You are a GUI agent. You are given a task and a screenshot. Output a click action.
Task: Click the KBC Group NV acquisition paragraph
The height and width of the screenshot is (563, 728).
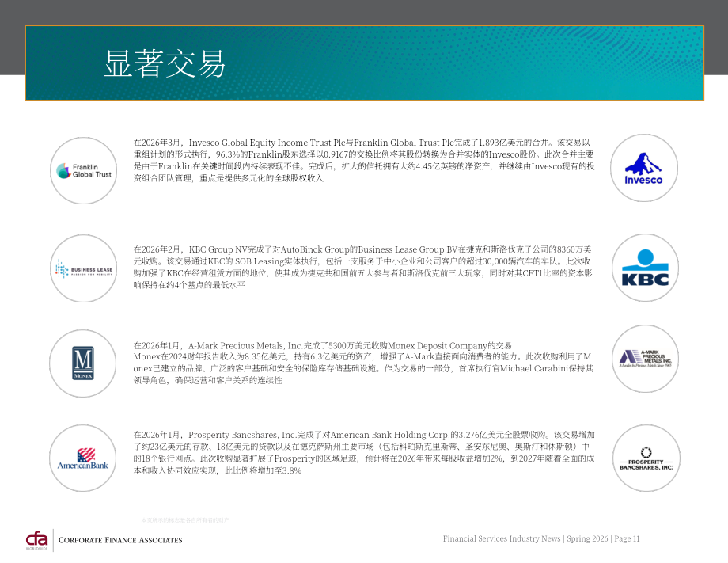click(363, 267)
